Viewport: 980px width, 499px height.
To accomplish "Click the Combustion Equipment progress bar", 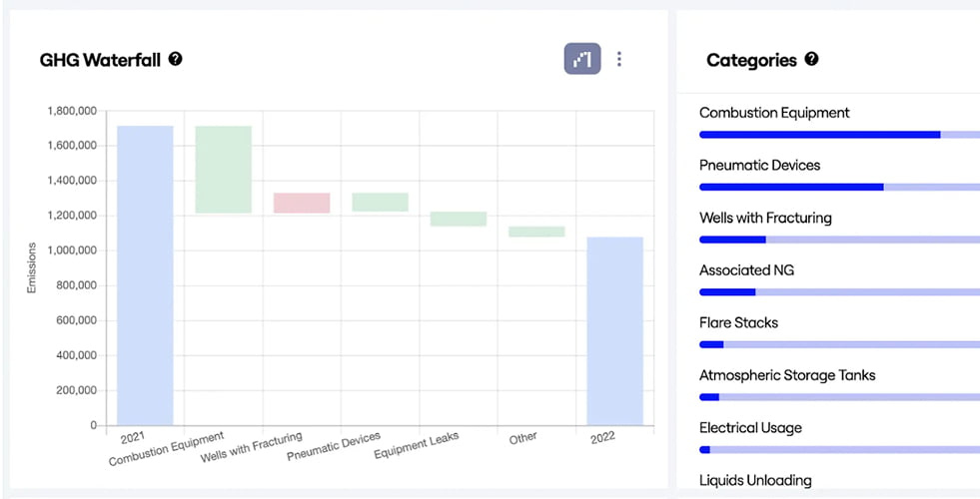I will (839, 135).
